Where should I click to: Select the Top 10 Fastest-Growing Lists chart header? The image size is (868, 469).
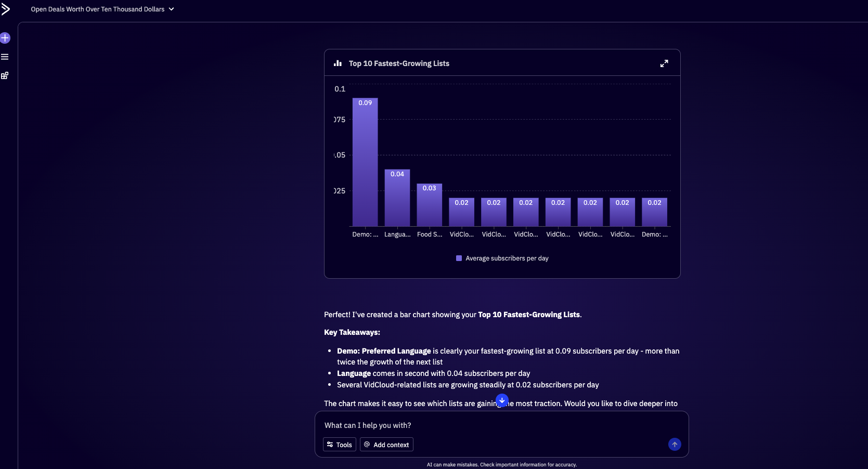pos(399,63)
